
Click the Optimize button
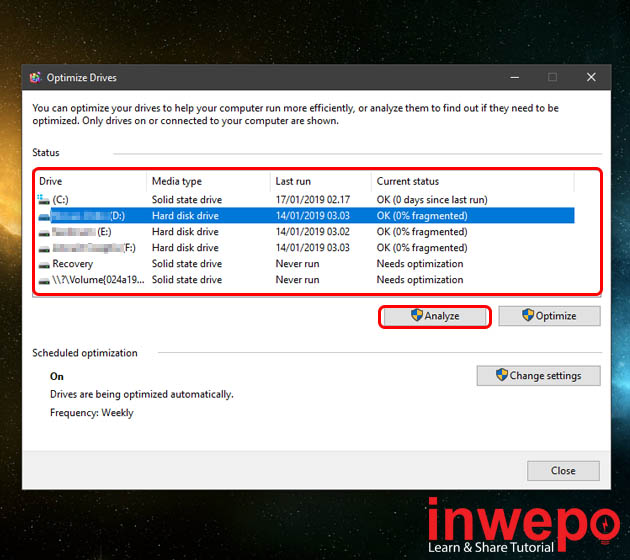pyautogui.click(x=549, y=316)
